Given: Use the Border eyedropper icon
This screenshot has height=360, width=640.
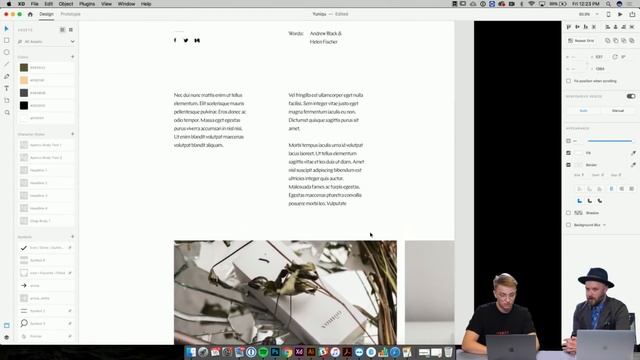Looking at the screenshot, I should click(633, 165).
